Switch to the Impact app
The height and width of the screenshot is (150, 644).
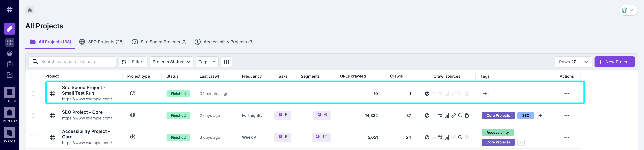pyautogui.click(x=10, y=135)
